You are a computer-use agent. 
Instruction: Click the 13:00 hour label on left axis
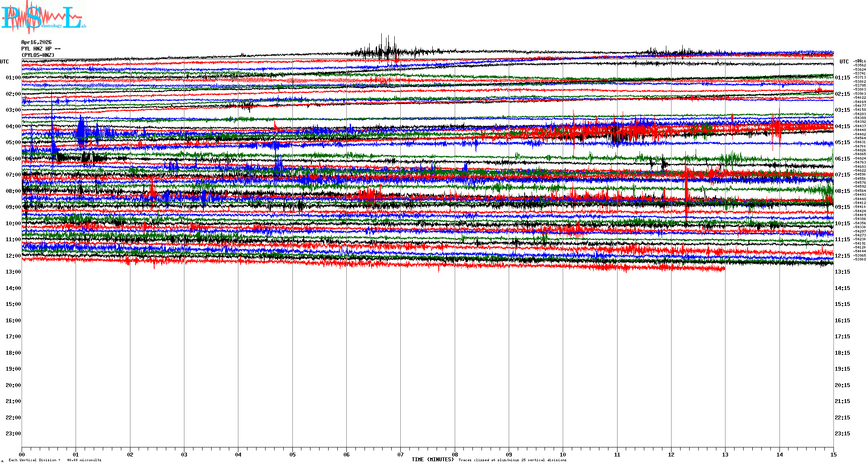(13, 272)
